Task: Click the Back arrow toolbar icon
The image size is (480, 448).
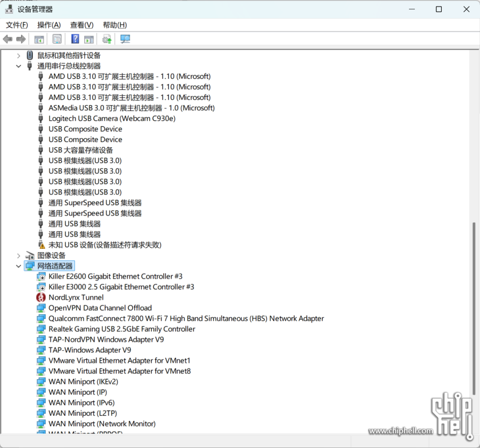Action: tap(7, 39)
